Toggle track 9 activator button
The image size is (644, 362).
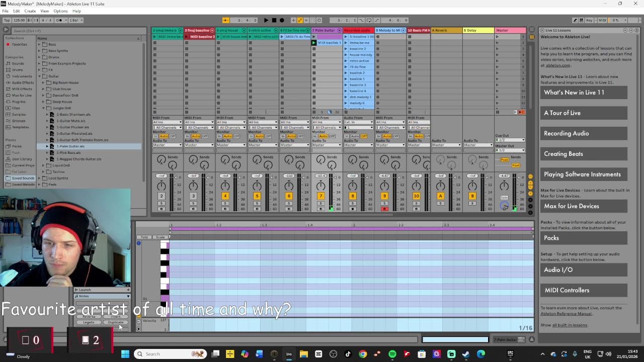coord(384,196)
